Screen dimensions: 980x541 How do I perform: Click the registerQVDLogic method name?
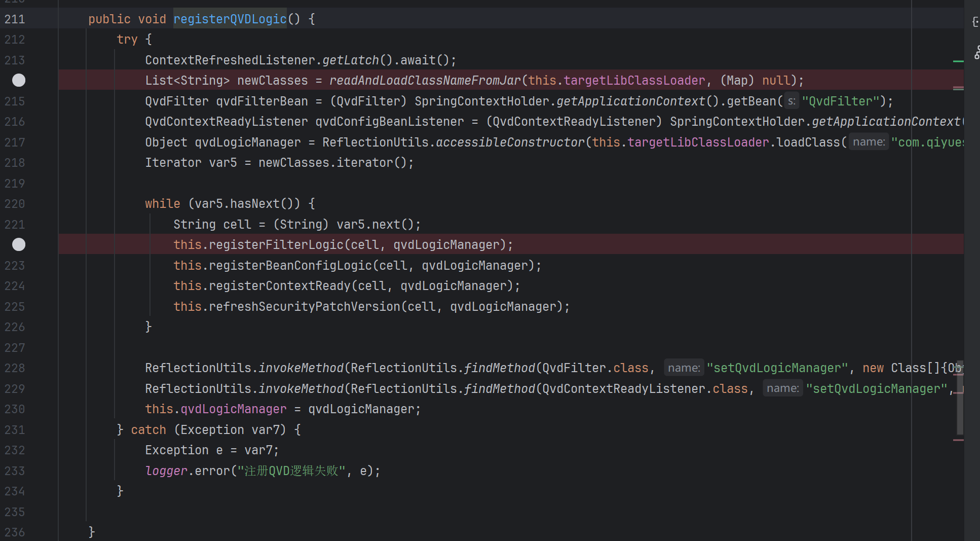coord(230,19)
